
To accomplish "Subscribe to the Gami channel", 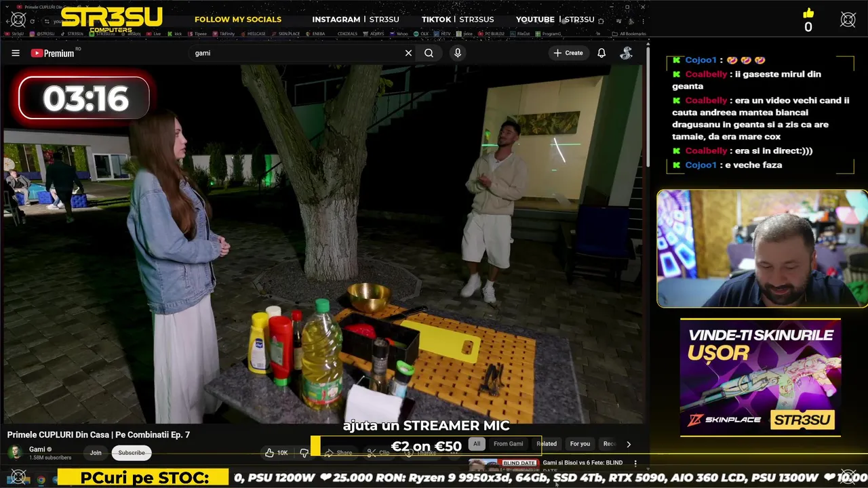I will click(x=132, y=453).
